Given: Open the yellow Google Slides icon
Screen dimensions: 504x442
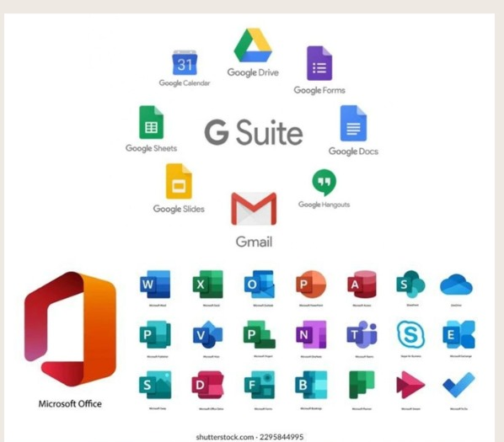Looking at the screenshot, I should tap(179, 182).
